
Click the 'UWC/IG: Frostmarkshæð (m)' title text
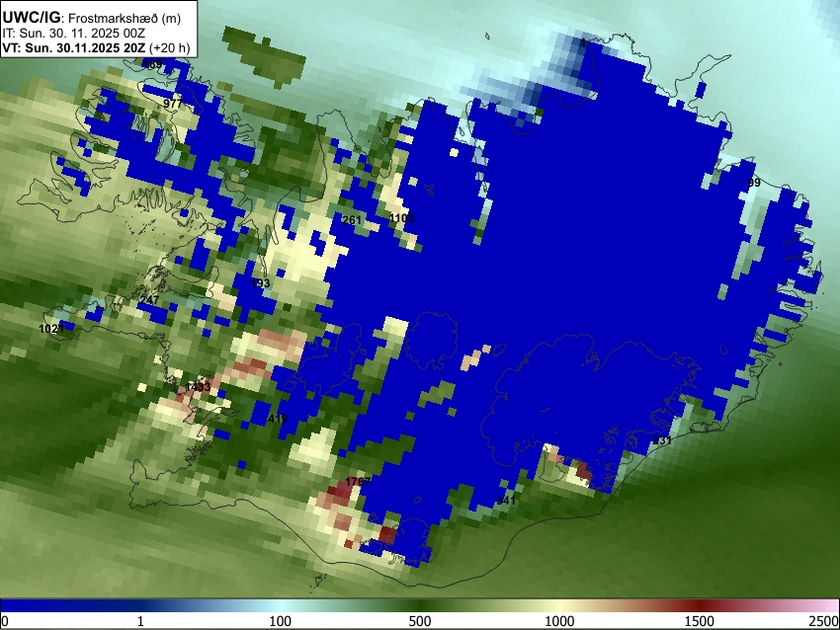92,18
